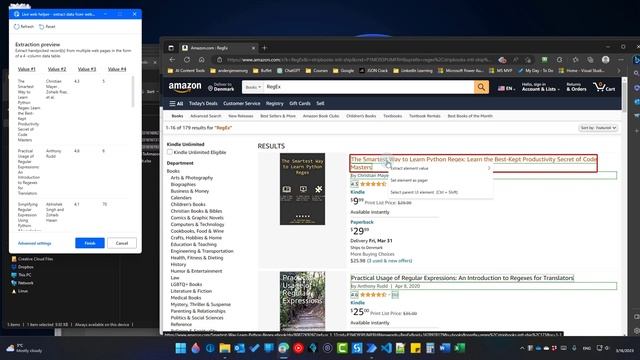
Task: Open the Paperback format link
Action: coord(362,222)
